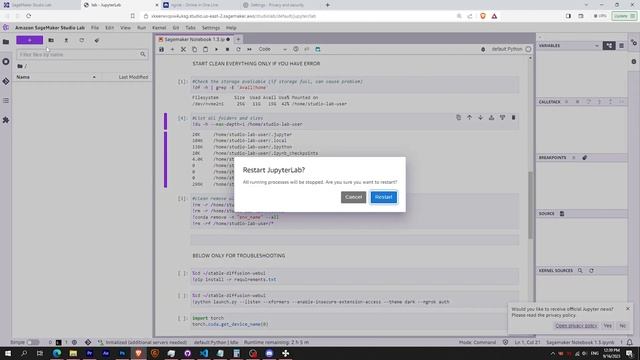Click the default:Python kernel name
Image resolution: width=640 pixels, height=360 pixels.
click(507, 49)
